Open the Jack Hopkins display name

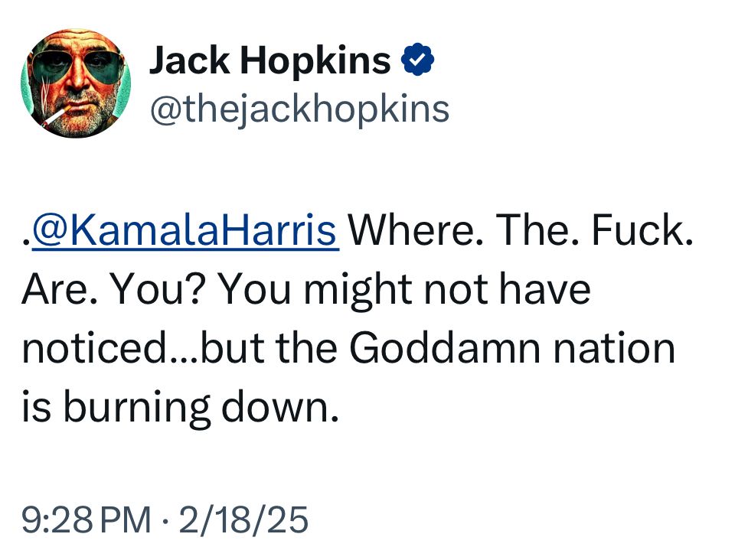(x=269, y=60)
